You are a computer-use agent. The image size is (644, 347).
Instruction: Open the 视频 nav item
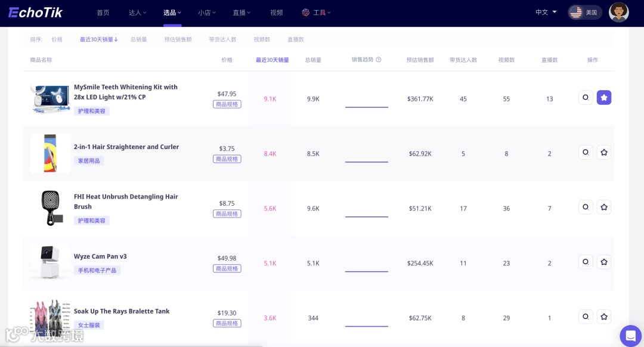[277, 13]
